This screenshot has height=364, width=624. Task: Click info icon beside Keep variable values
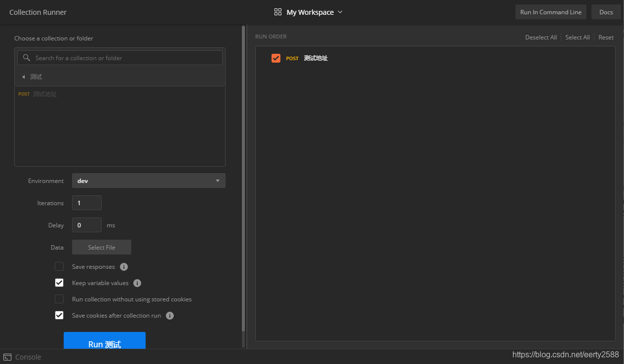pyautogui.click(x=138, y=283)
